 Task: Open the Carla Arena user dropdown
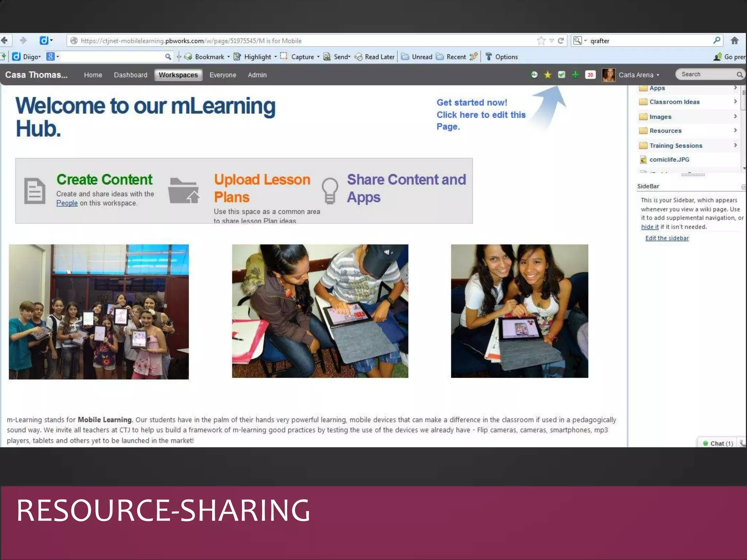tap(639, 75)
